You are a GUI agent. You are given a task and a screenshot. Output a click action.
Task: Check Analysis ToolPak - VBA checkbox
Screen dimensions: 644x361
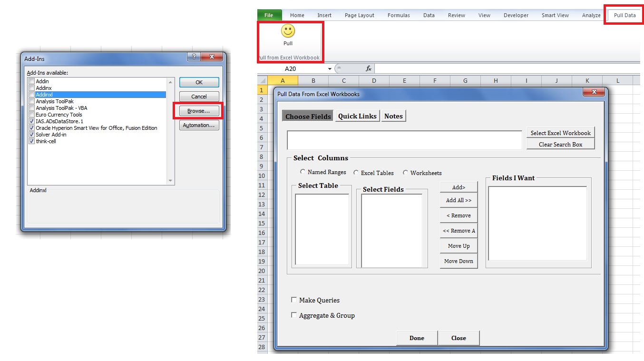tap(32, 108)
